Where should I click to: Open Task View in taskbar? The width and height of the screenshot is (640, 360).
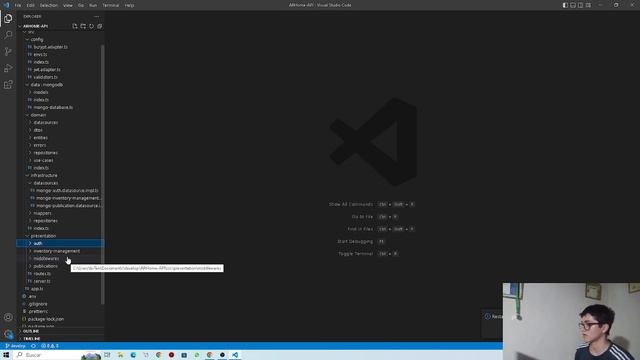[107, 355]
